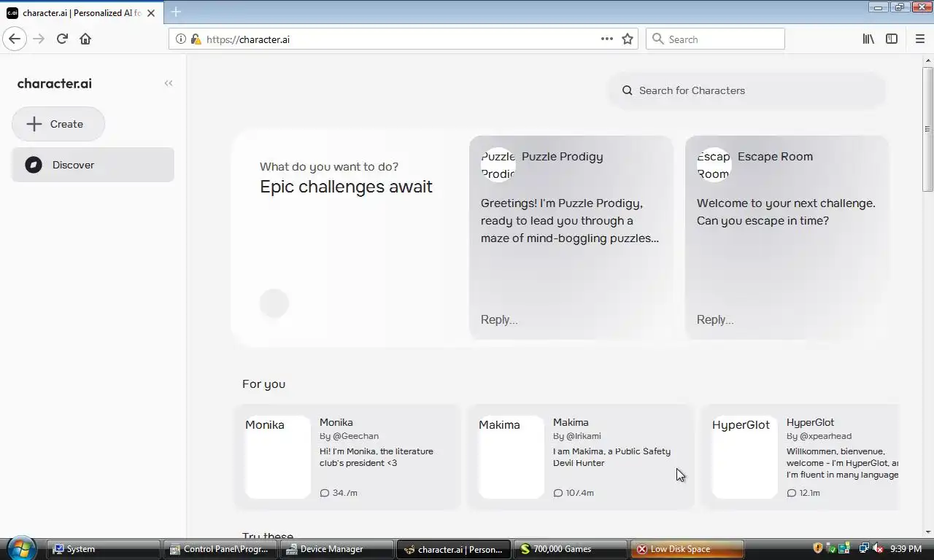Click 'By @xpearhead' author text
The image size is (934, 560).
point(819,436)
